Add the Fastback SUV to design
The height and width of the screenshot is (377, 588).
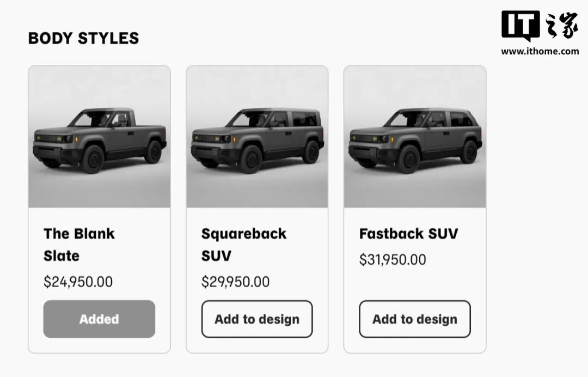click(415, 319)
